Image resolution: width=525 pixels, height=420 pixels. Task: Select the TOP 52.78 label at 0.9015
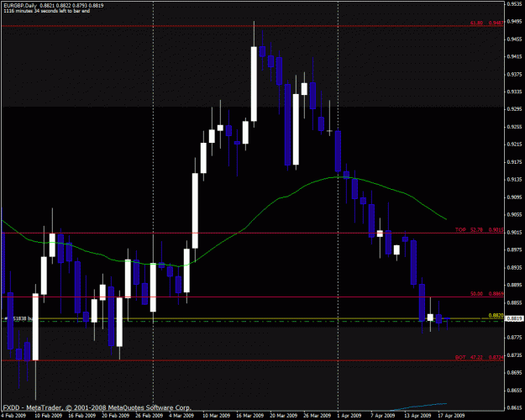point(479,230)
